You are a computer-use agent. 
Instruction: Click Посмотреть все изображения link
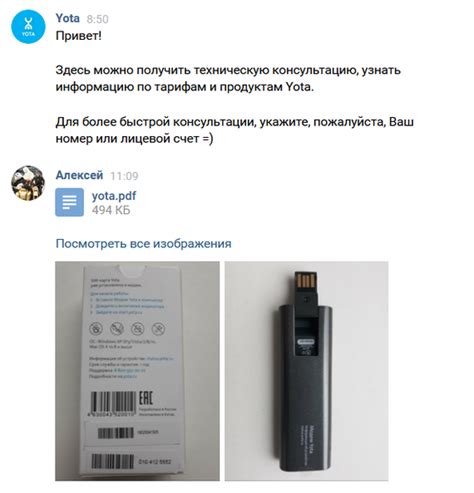tap(143, 244)
